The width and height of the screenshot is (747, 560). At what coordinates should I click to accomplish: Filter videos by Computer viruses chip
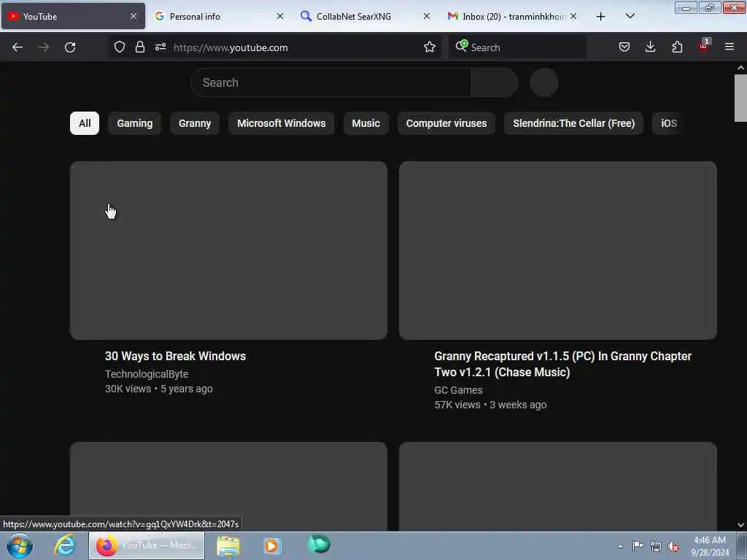446,123
